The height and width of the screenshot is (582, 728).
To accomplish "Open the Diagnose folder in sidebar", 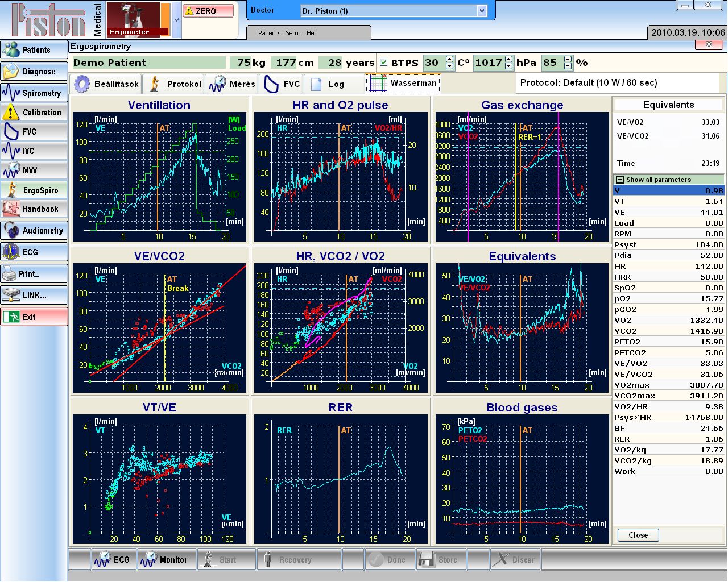I will (34, 72).
